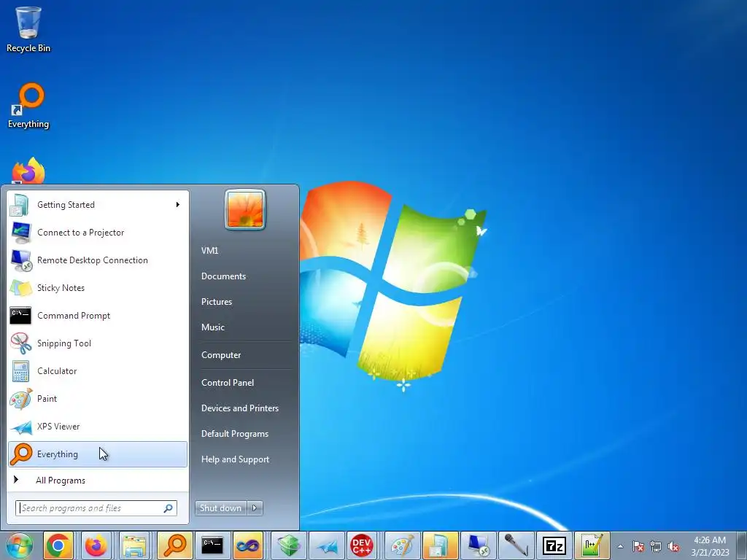Open Help and Support

click(235, 459)
